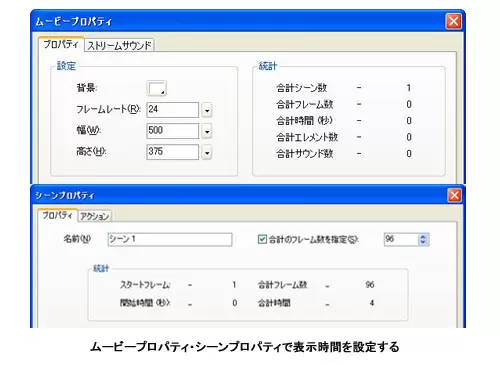Switch to the ストリームサウンド tab
Screen dimensions: 500x365
(119, 45)
